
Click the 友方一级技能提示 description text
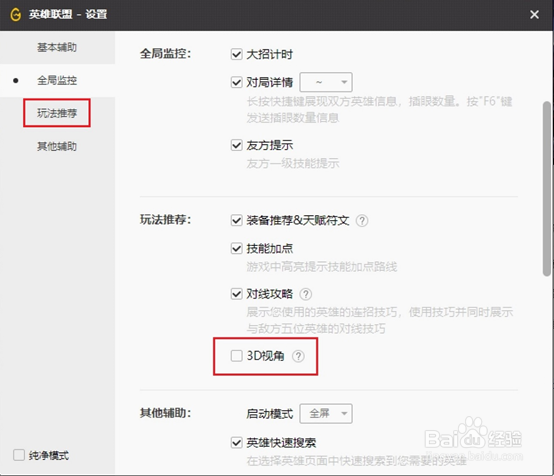click(293, 163)
